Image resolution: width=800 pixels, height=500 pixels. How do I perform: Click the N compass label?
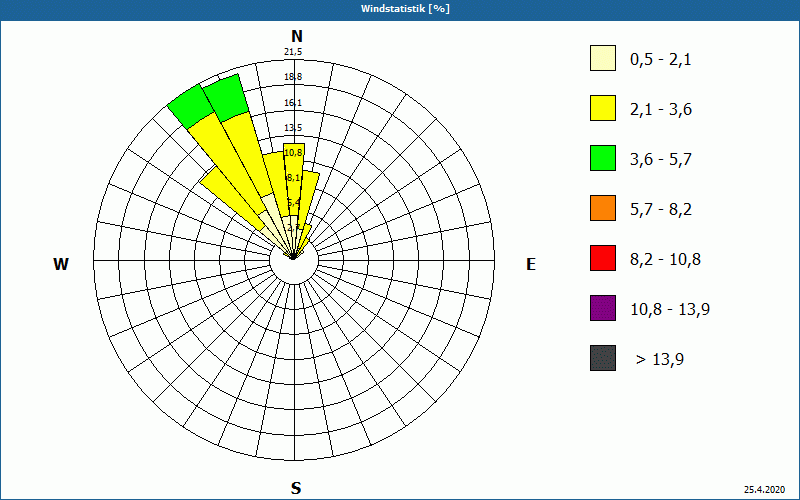click(297, 36)
